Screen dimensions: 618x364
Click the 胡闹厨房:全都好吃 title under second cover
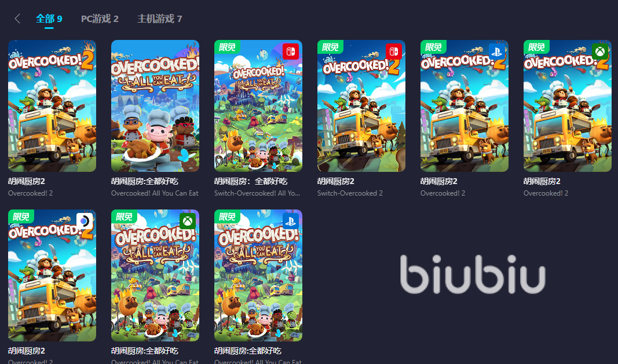point(145,181)
